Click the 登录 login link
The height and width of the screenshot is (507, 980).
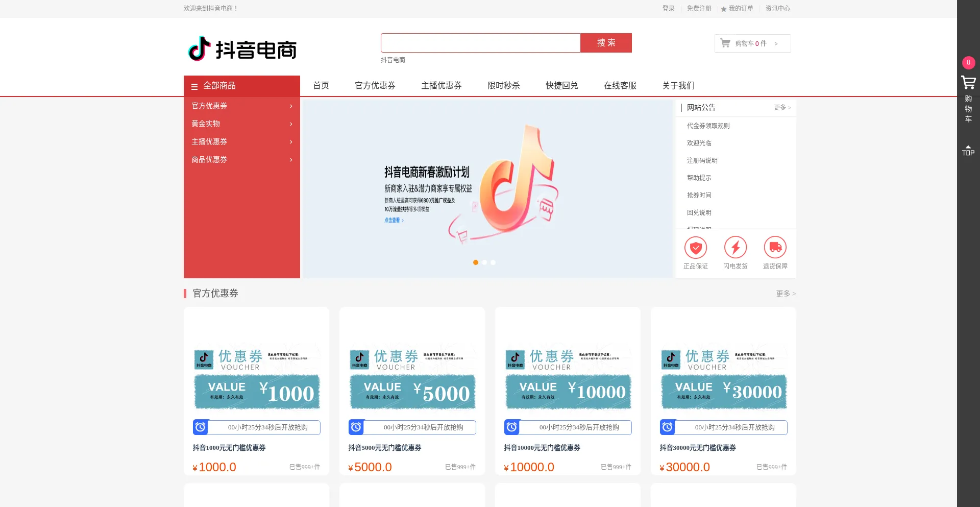(669, 9)
